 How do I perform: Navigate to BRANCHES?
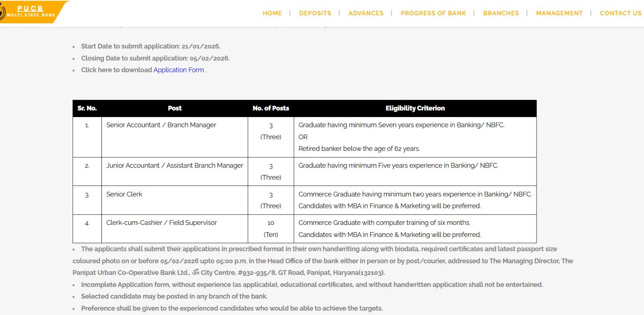point(501,13)
